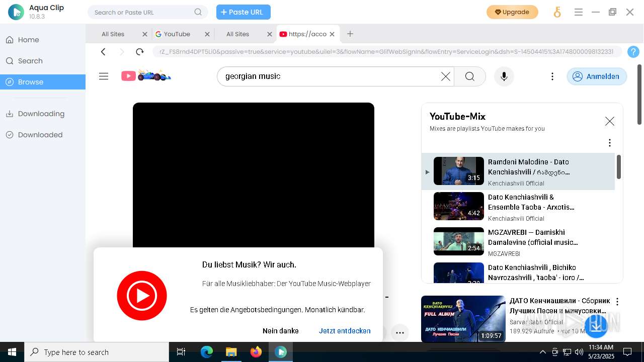The image size is (644, 362).
Task: Clear the YouTube search query
Action: click(446, 76)
